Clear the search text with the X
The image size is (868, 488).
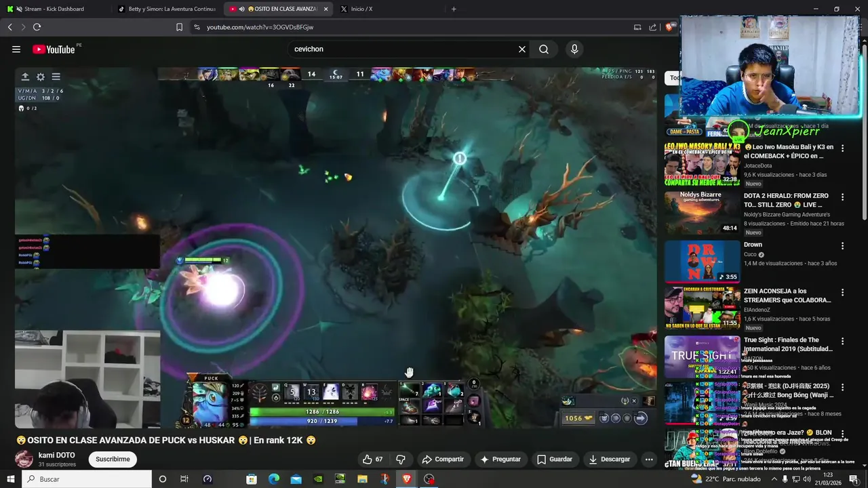(522, 49)
